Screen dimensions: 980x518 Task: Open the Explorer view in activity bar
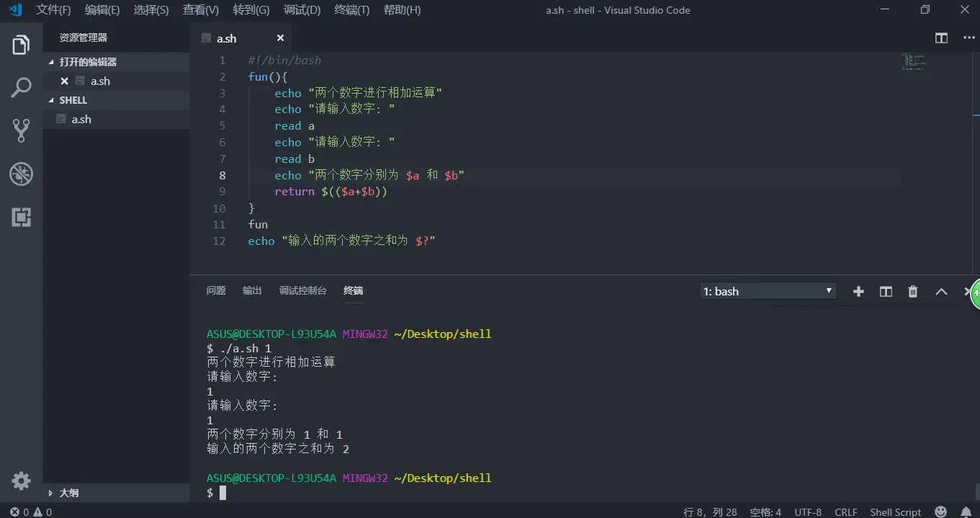[21, 45]
